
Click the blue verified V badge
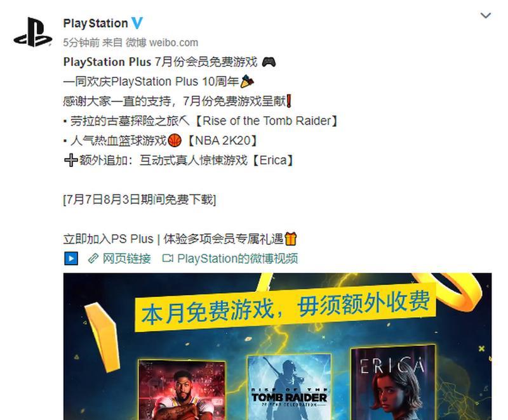(x=137, y=23)
